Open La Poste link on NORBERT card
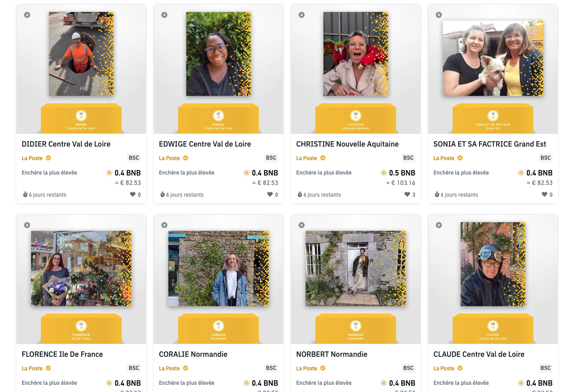Image resolution: width=577 pixels, height=392 pixels. coord(307,369)
